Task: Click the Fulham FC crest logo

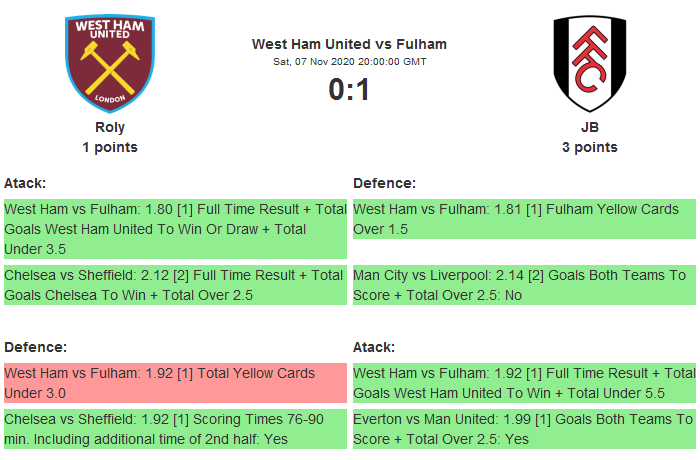Action: 589,63
